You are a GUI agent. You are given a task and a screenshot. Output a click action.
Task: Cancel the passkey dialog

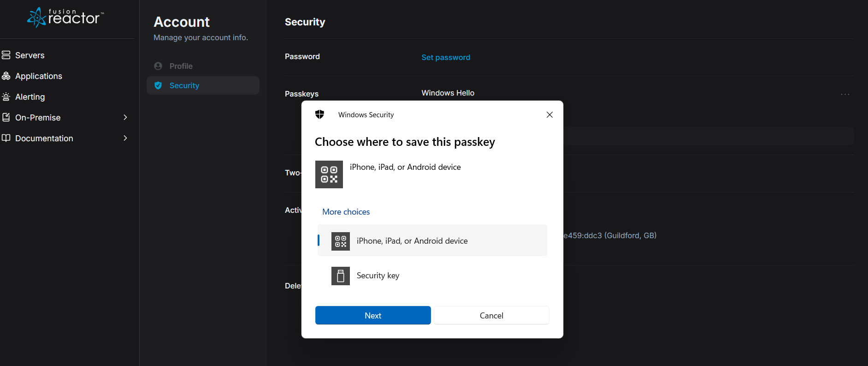point(491,315)
